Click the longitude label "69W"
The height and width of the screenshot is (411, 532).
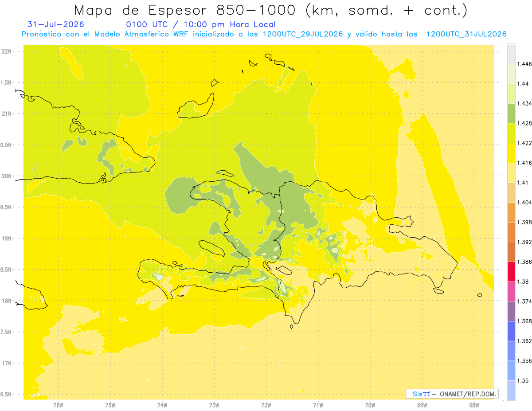tap(422, 405)
